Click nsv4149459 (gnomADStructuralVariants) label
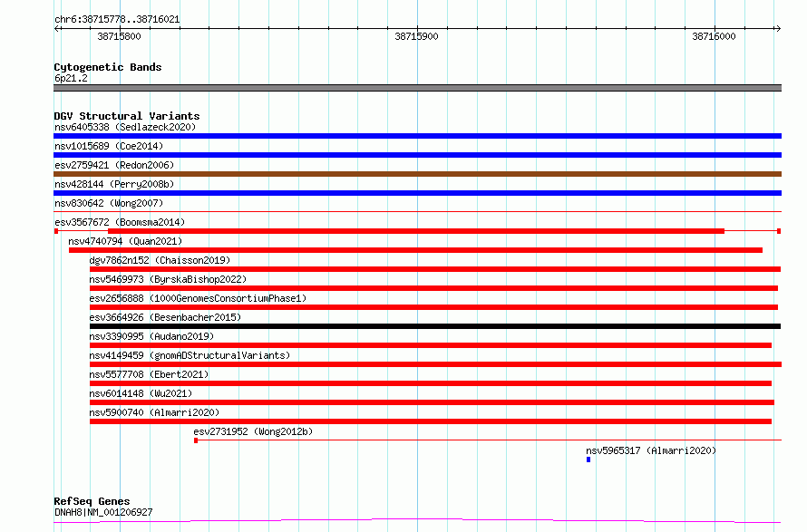Image resolution: width=807 pixels, height=532 pixels. coord(190,355)
